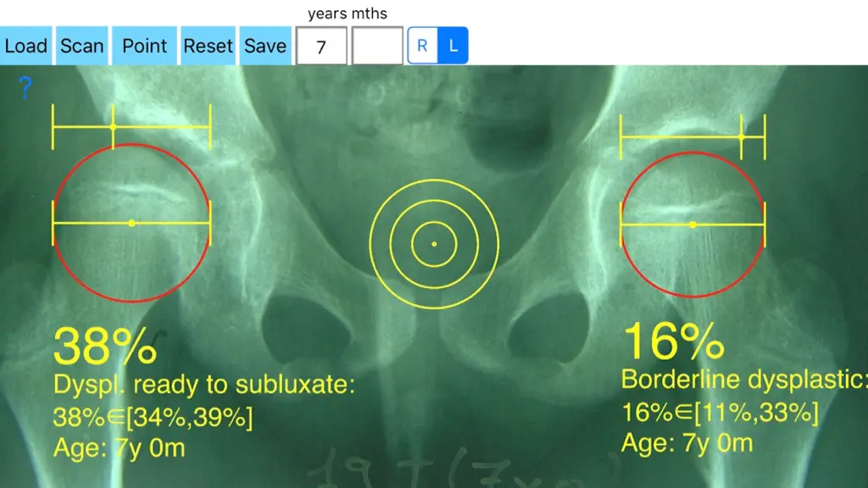The image size is (868, 488).
Task: Click the left 'Age: 7y 0m' text
Action: coord(119,448)
